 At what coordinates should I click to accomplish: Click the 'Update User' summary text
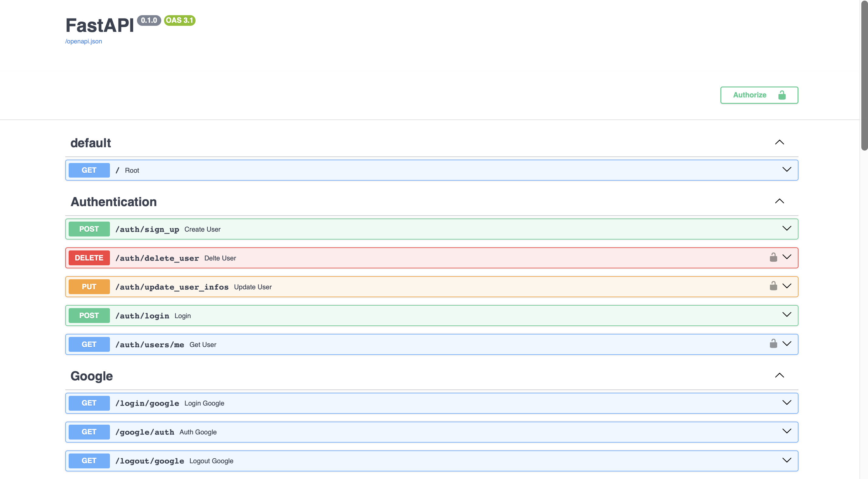(253, 287)
